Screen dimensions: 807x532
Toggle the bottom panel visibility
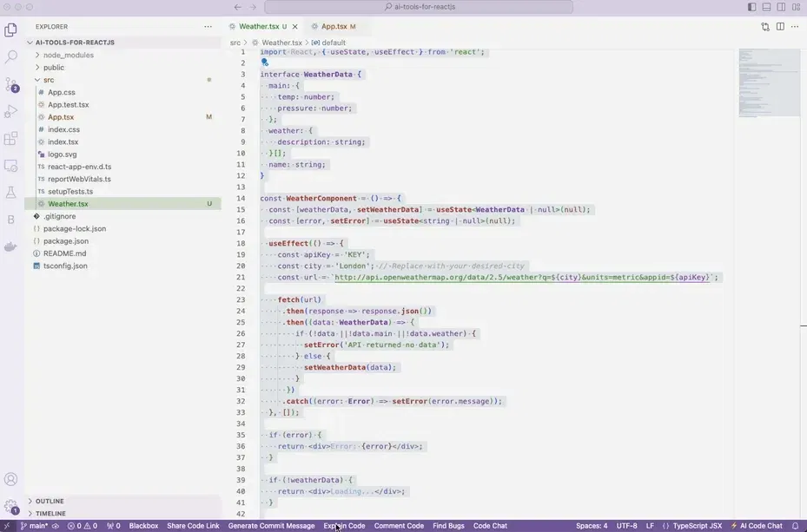(x=767, y=7)
